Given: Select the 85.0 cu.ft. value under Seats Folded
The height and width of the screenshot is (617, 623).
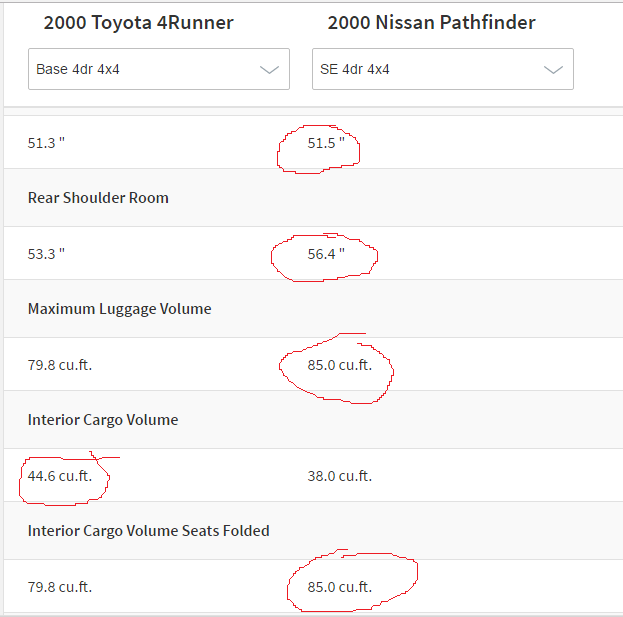Looking at the screenshot, I should (340, 587).
